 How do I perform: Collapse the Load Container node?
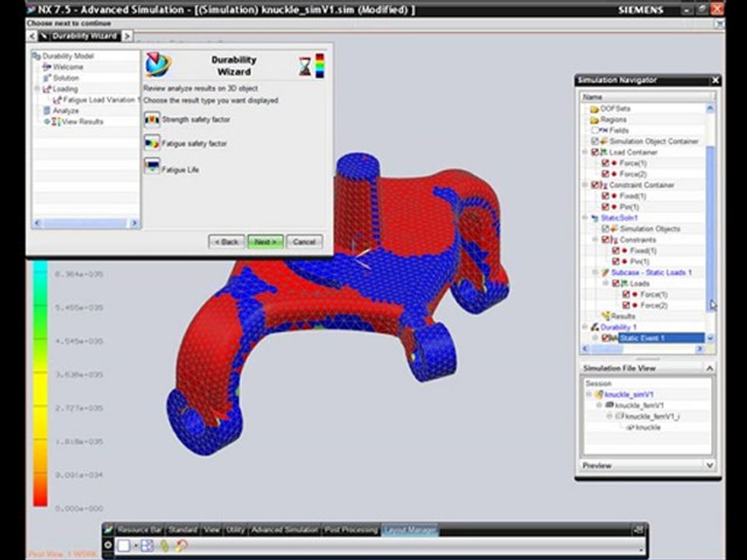(x=585, y=152)
